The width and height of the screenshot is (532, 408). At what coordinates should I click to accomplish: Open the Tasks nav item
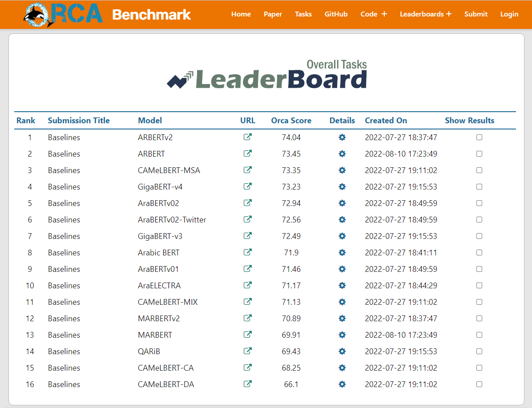point(303,14)
